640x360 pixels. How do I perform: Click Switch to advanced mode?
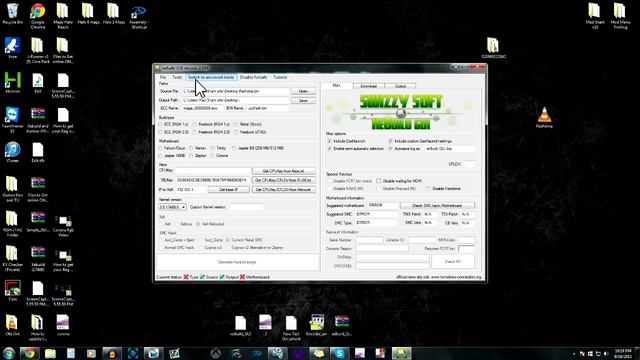[x=211, y=77]
